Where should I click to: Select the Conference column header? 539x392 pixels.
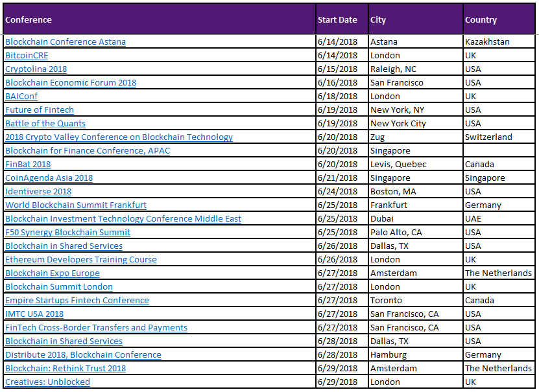point(160,19)
